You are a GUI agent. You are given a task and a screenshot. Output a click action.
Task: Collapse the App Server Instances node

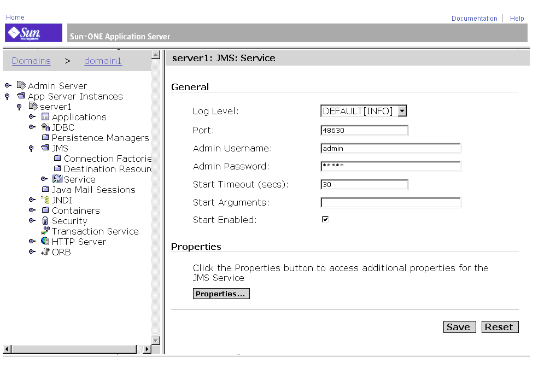tap(7, 96)
